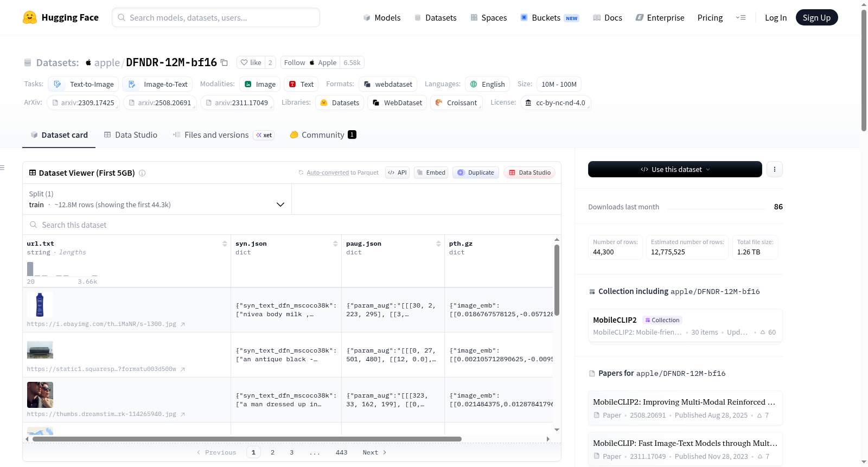
Task: Click the Sign Up button
Action: (x=816, y=17)
